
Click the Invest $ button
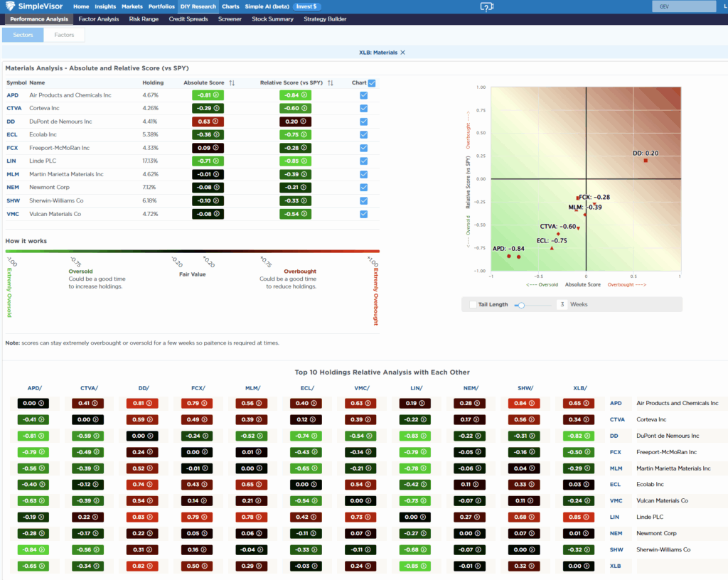coord(306,6)
